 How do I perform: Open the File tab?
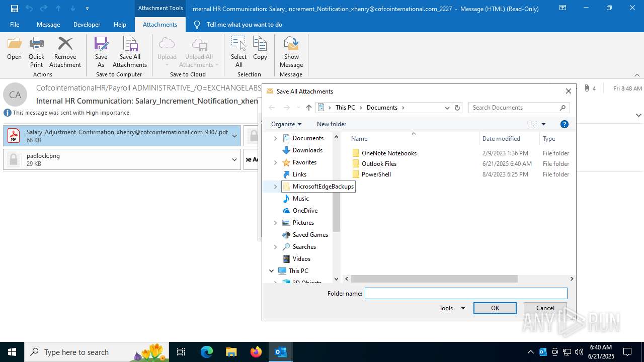pos(15,24)
